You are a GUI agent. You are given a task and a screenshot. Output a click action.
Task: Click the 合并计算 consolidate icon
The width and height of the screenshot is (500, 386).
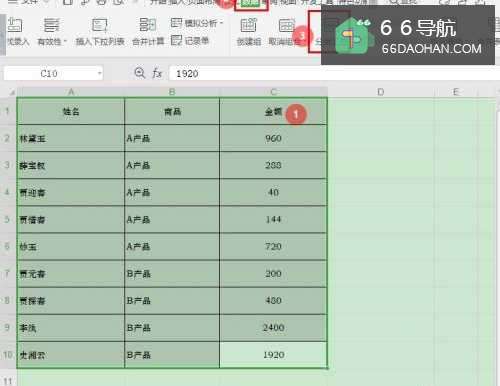148,25
